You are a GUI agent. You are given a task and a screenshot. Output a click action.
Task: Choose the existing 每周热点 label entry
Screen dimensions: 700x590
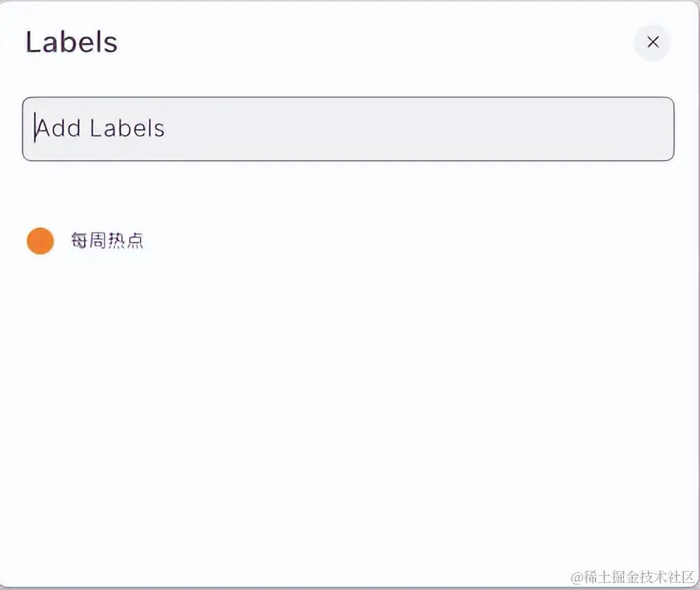point(107,241)
